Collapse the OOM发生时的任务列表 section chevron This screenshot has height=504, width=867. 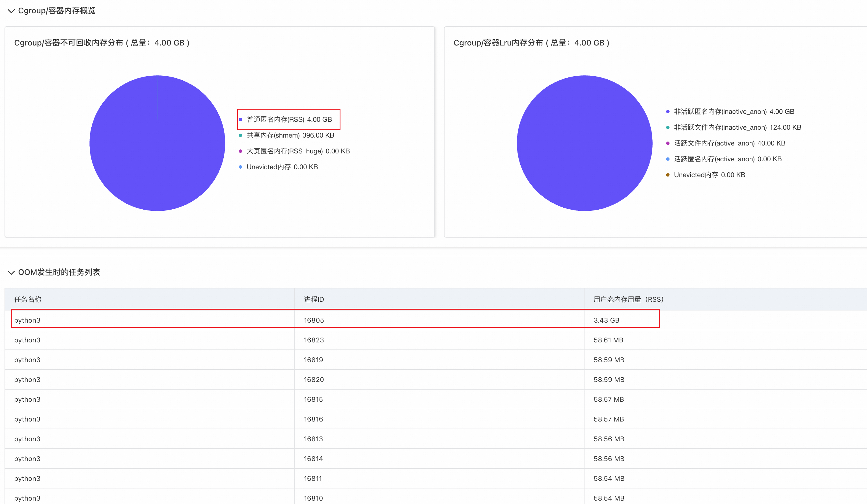[11, 273]
